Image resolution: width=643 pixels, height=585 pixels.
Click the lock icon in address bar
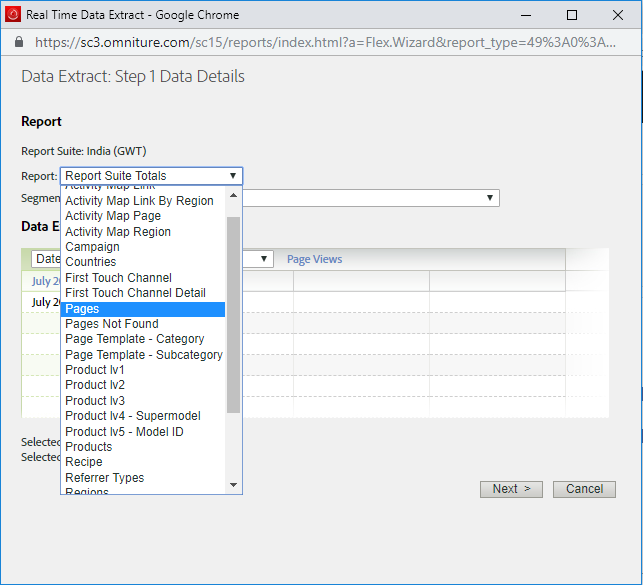pyautogui.click(x=19, y=43)
